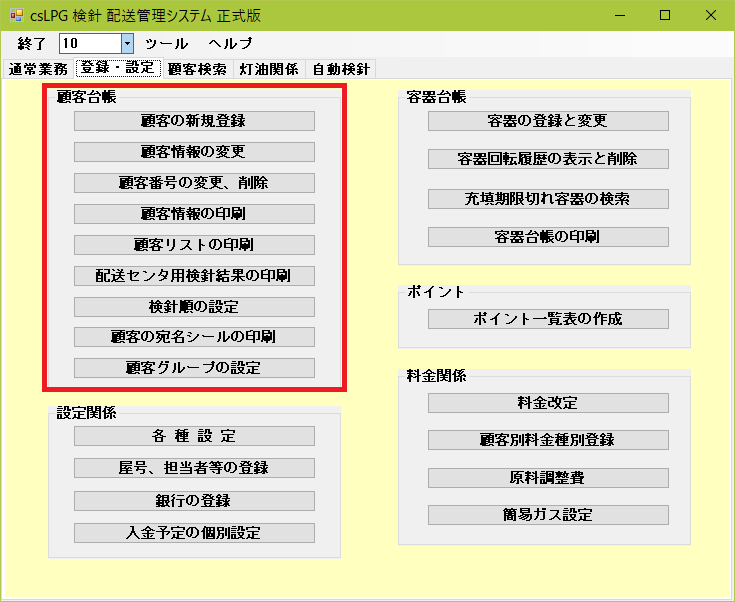This screenshot has height=602, width=735.
Task: Open the ツール menu
Action: coord(166,44)
